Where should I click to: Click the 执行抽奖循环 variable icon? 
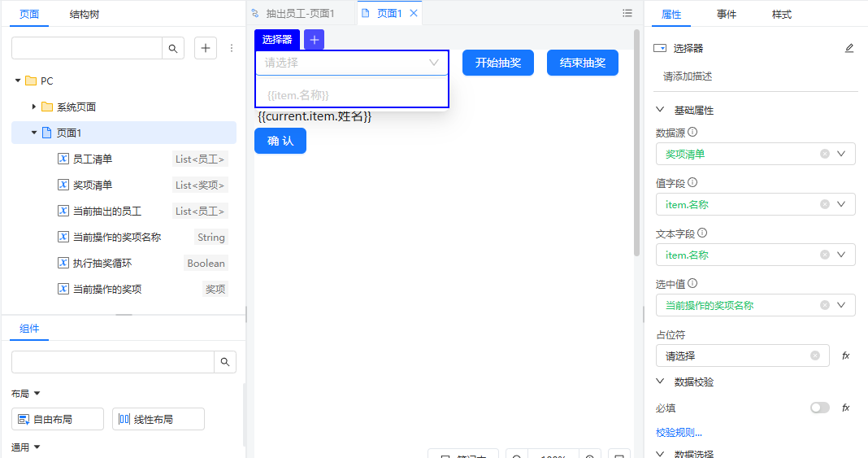(63, 263)
